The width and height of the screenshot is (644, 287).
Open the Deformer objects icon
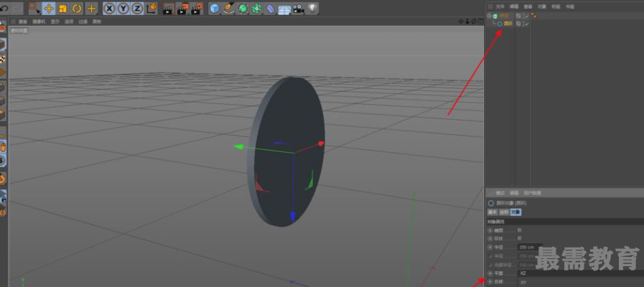[x=271, y=8]
